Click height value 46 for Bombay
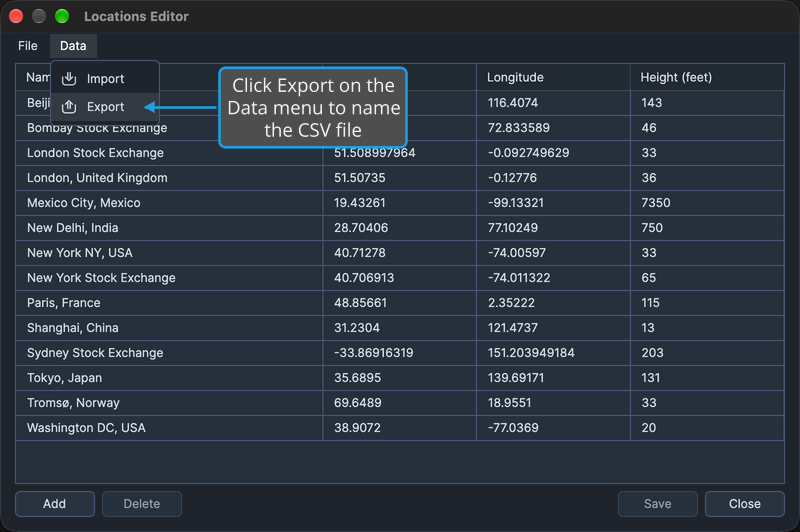Viewport: 800px width, 532px height. click(x=648, y=128)
